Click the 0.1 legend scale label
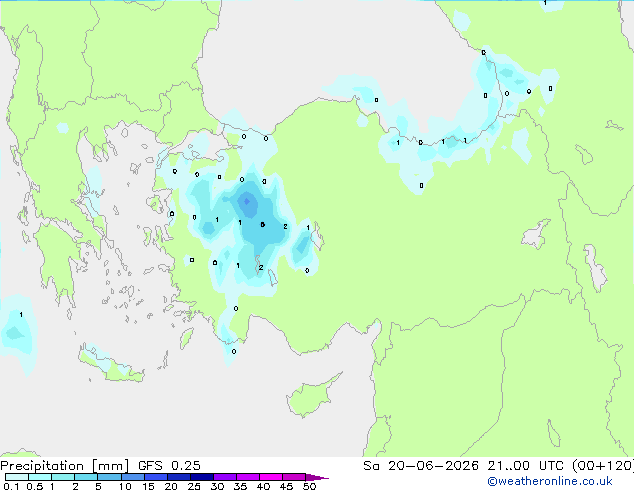The image size is (634, 490). pyautogui.click(x=11, y=486)
